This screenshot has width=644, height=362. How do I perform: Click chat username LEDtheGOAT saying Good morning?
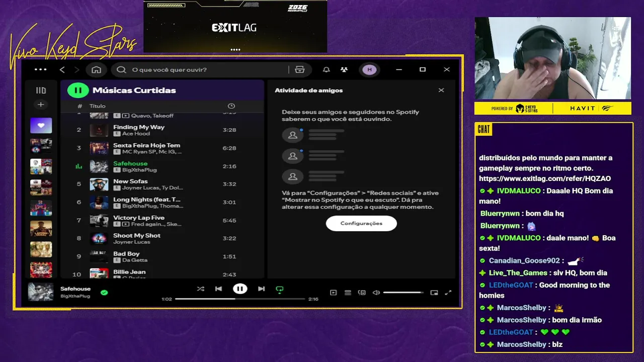[511, 285]
